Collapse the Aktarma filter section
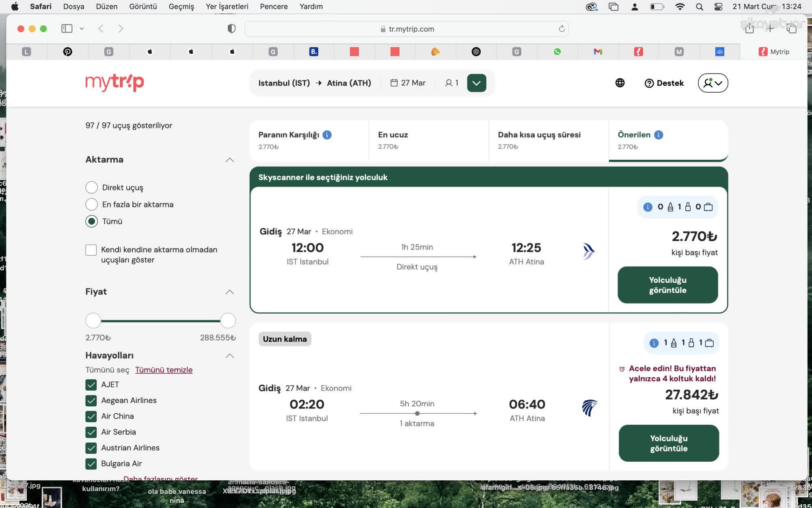Viewport: 812px width, 508px height. 230,160
